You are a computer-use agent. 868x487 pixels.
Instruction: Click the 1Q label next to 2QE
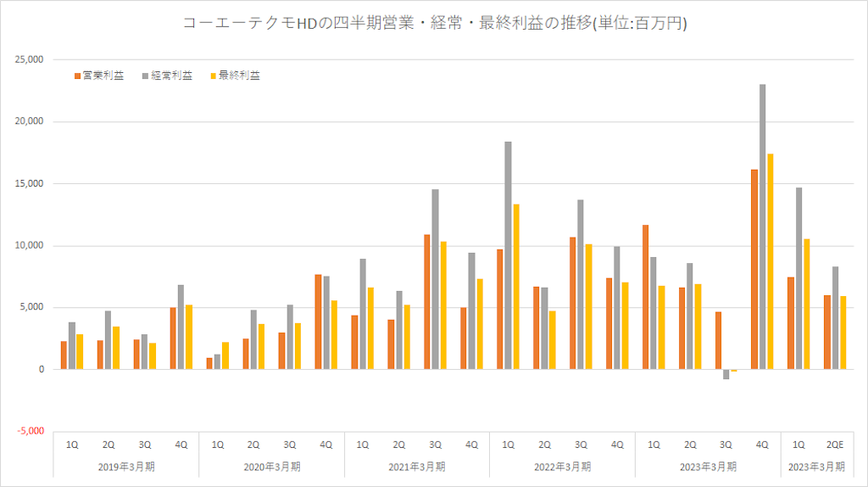(798, 445)
